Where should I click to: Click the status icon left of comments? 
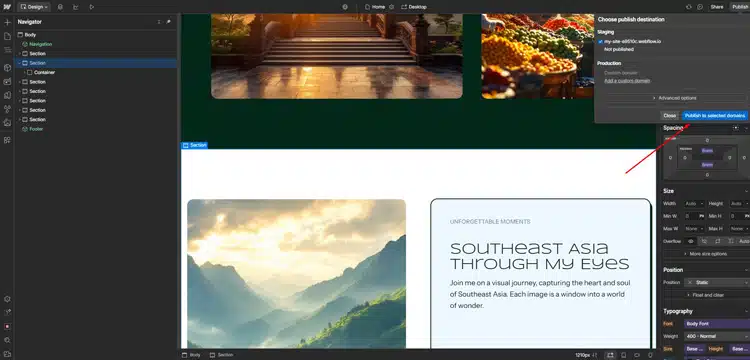point(689,7)
